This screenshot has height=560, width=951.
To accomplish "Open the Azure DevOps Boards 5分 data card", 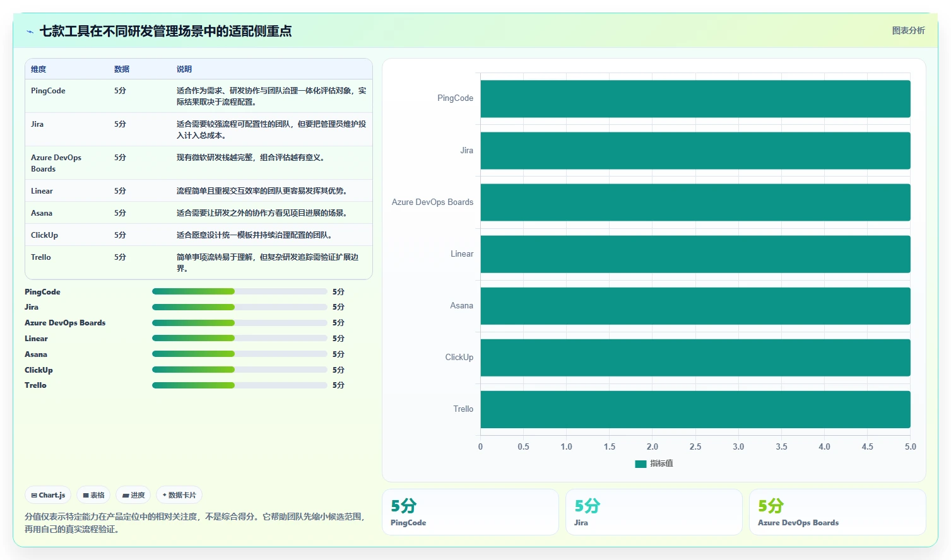I will point(837,512).
